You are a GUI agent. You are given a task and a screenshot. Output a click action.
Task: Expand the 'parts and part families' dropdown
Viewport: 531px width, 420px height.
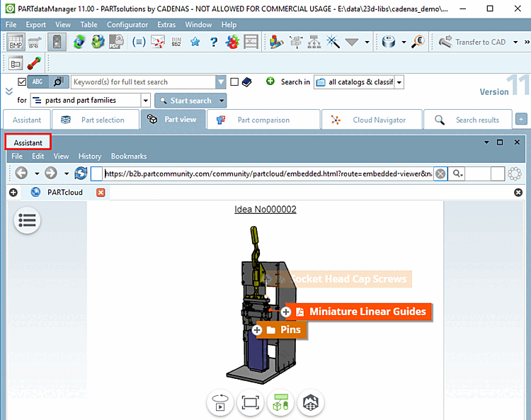146,101
